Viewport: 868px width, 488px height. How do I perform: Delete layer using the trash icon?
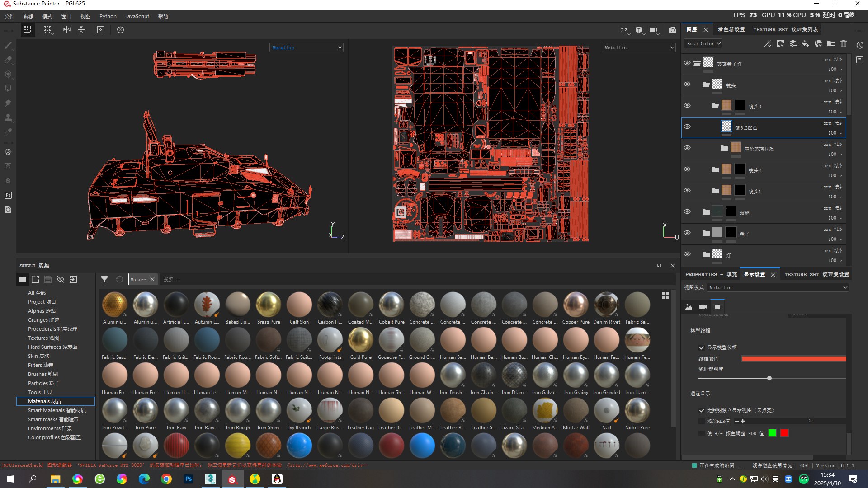[844, 44]
